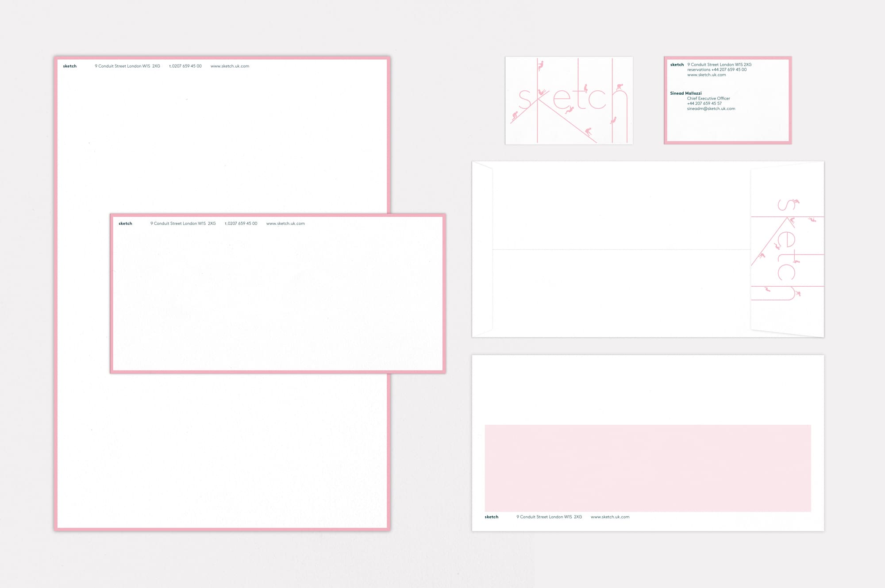Click t.0207 659 45 00 on large letterhead

185,66
